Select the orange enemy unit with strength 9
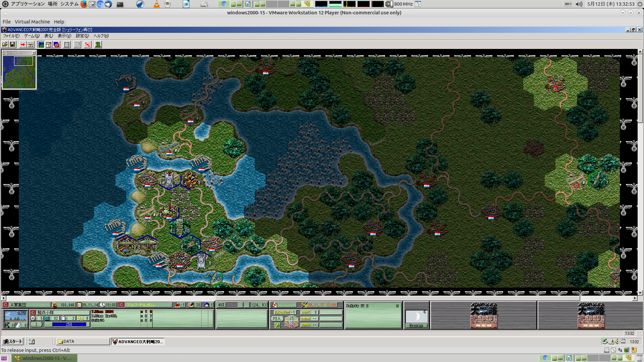The height and width of the screenshot is (362, 644). [191, 180]
